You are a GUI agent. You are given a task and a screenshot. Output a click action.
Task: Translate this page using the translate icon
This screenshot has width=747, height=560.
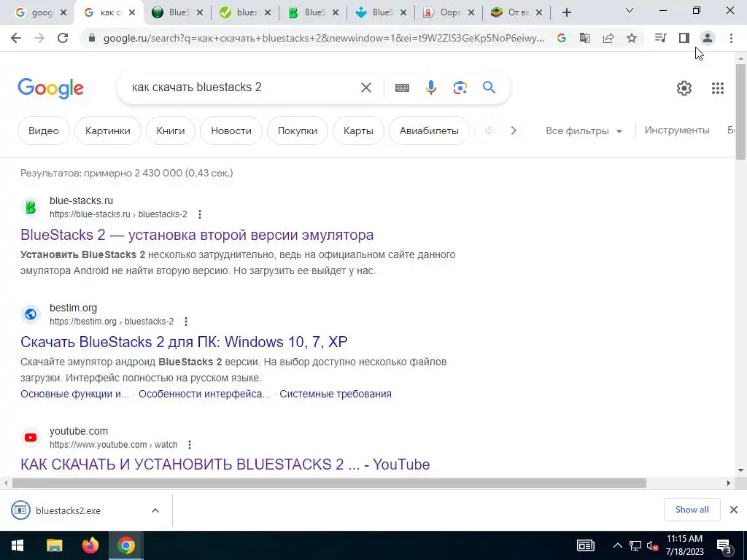[585, 38]
